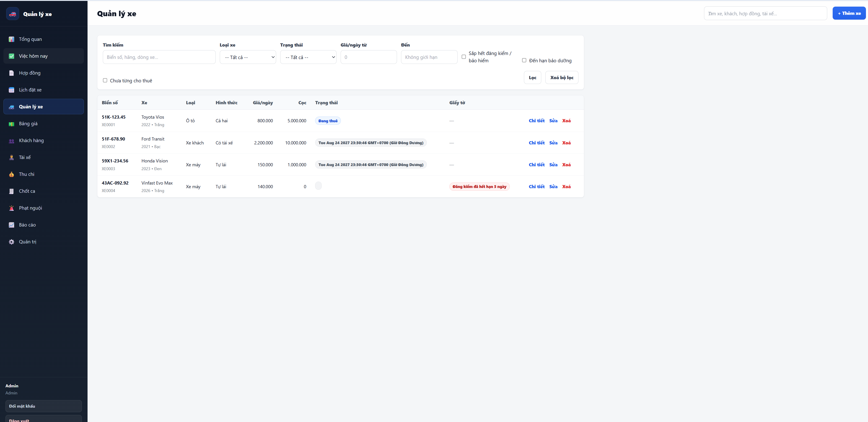Click the empty status pill in Vinfast row

319,186
